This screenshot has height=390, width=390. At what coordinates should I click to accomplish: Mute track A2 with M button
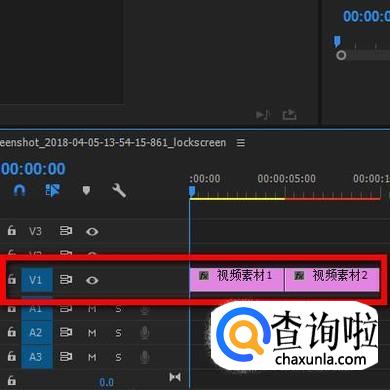coord(92,333)
